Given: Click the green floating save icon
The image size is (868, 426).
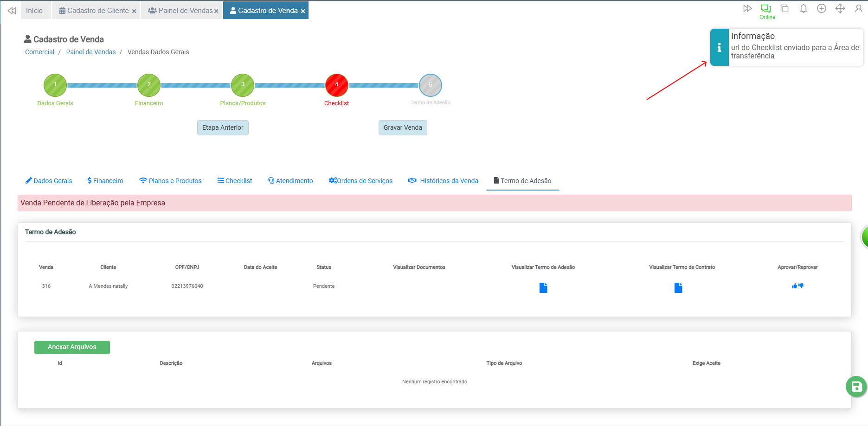Looking at the screenshot, I should [856, 387].
